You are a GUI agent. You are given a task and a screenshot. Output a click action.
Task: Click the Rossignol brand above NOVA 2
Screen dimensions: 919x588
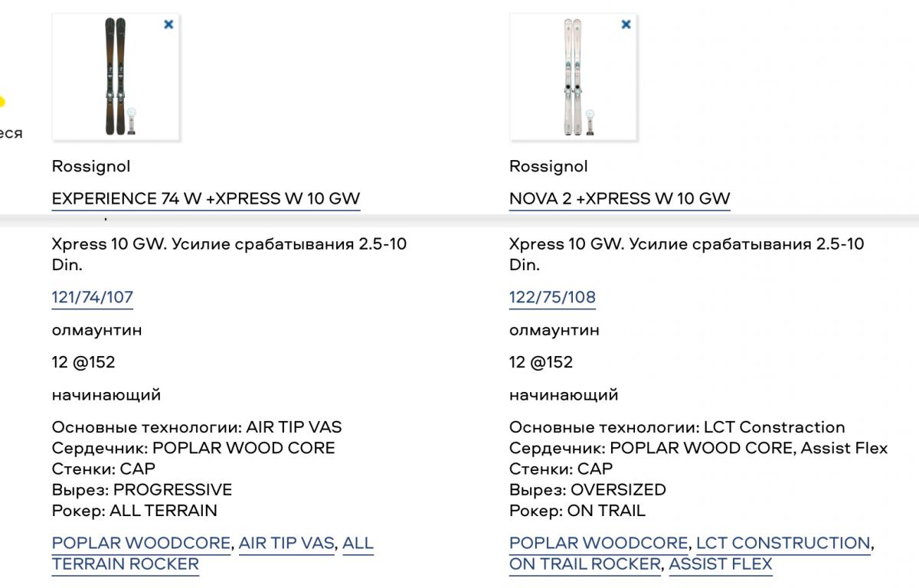click(x=548, y=166)
